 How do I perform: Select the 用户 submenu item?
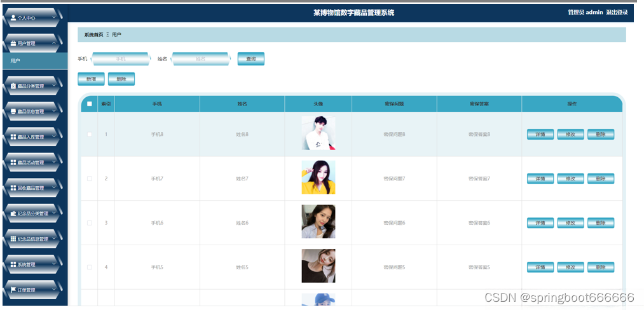[35, 61]
